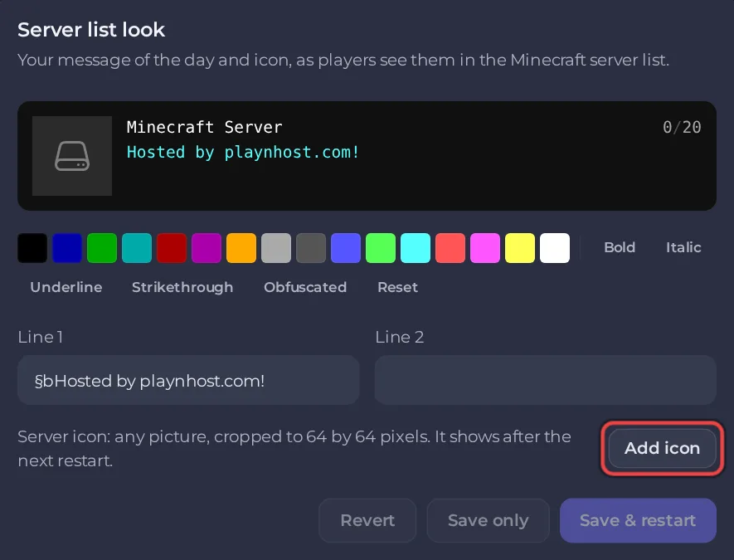The width and height of the screenshot is (734, 560).
Task: Click the Save only button
Action: pos(489,520)
